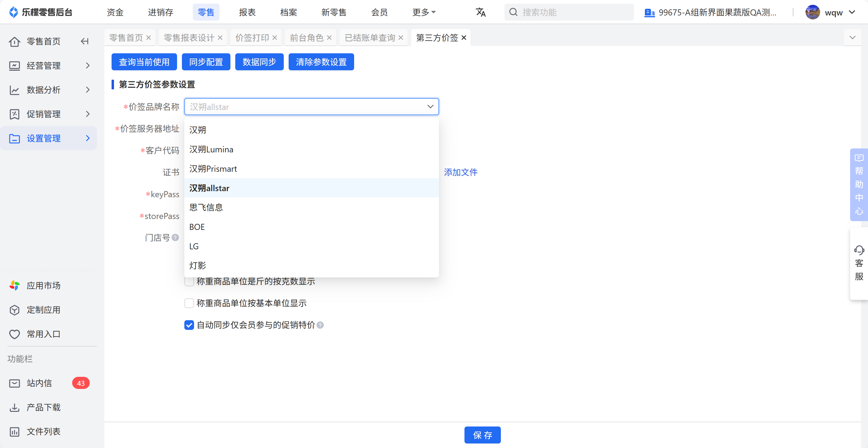The width and height of the screenshot is (868, 448).
Task: Focus the 搜索功能 search field
Action: click(x=569, y=12)
